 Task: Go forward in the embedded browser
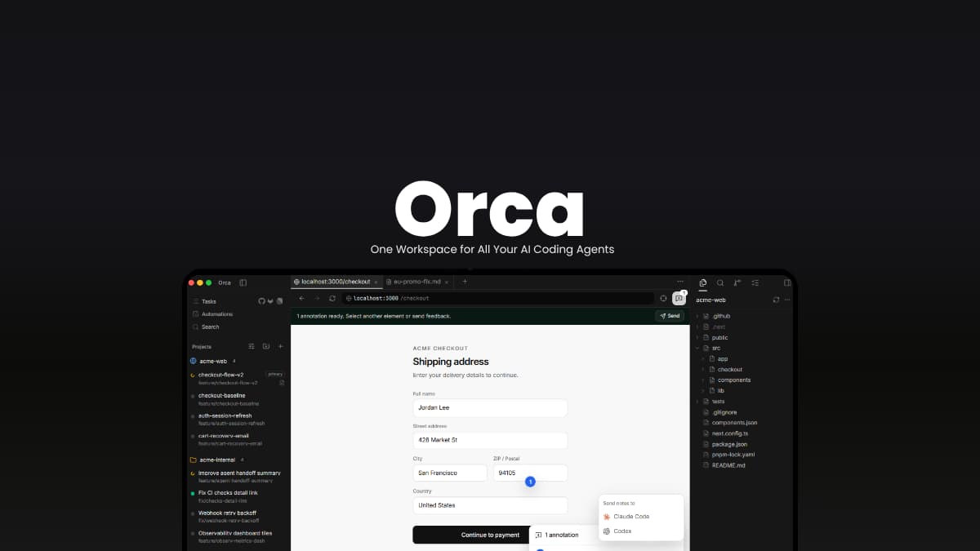pos(317,299)
